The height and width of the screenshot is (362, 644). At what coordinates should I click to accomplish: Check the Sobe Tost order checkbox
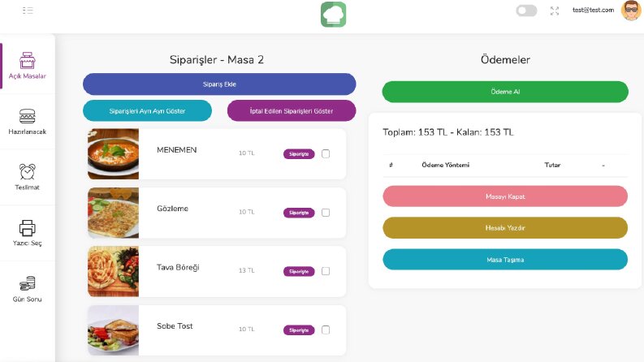coord(326,330)
